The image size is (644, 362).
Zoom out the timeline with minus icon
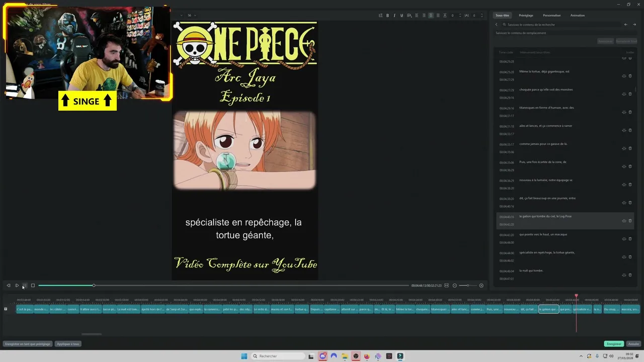coord(454,286)
